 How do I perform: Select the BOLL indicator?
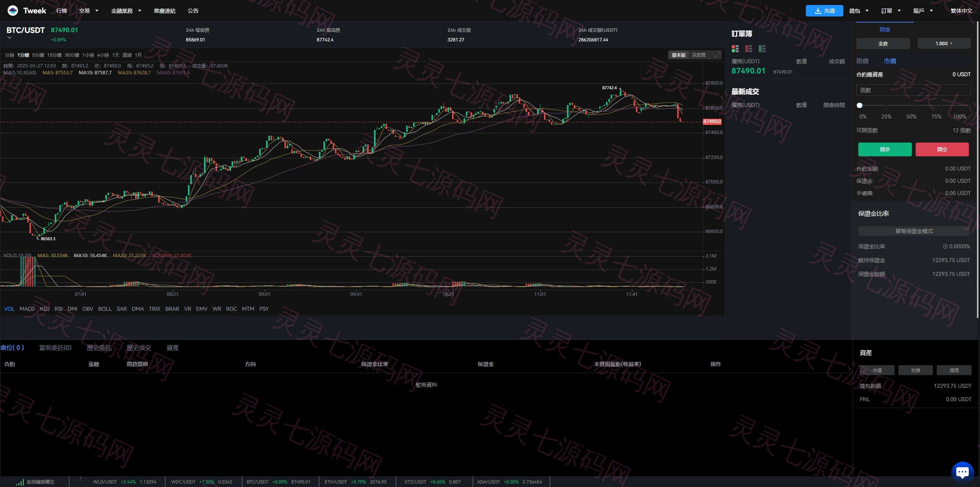coord(105,309)
